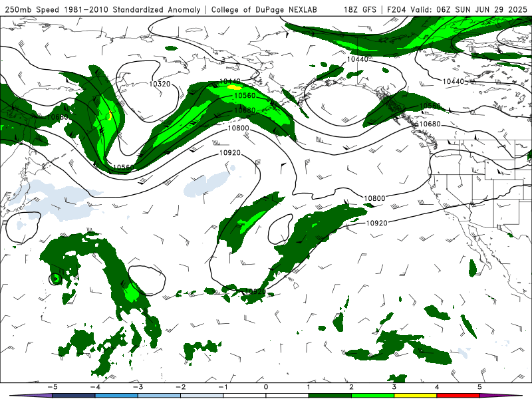Click the 10680 contour label on the far-left jet
This screenshot has width=532, height=399.
click(x=58, y=117)
